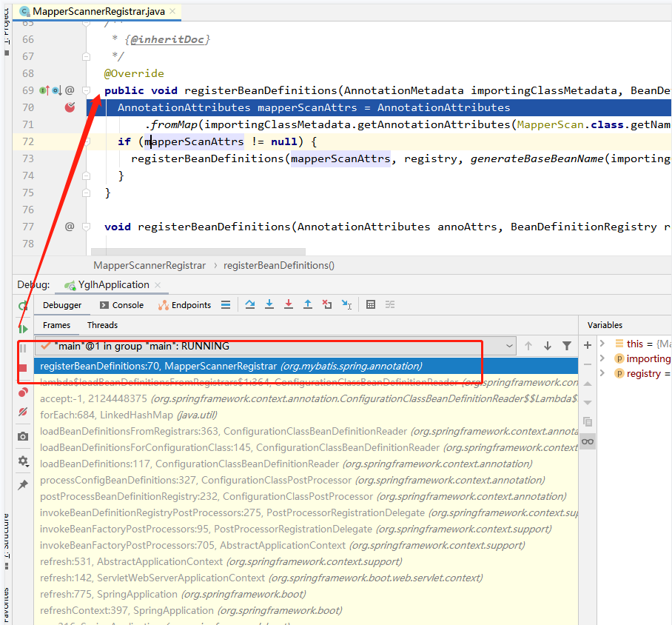Toggle the fold marker at line 75

86,193
